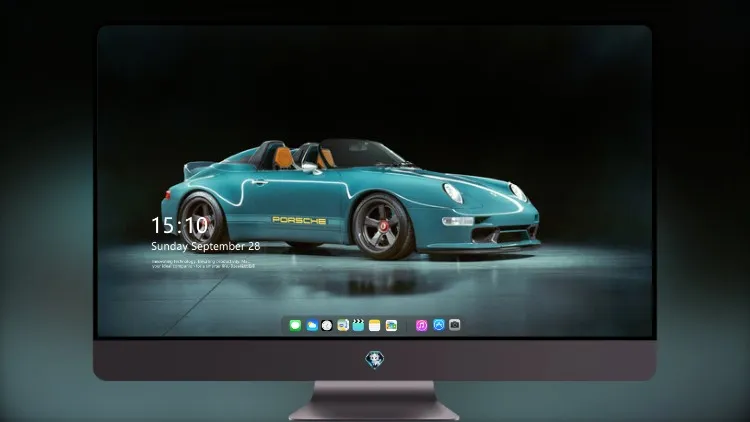750x422 pixels.
Task: Click the small quote text below date
Action: click(x=203, y=264)
